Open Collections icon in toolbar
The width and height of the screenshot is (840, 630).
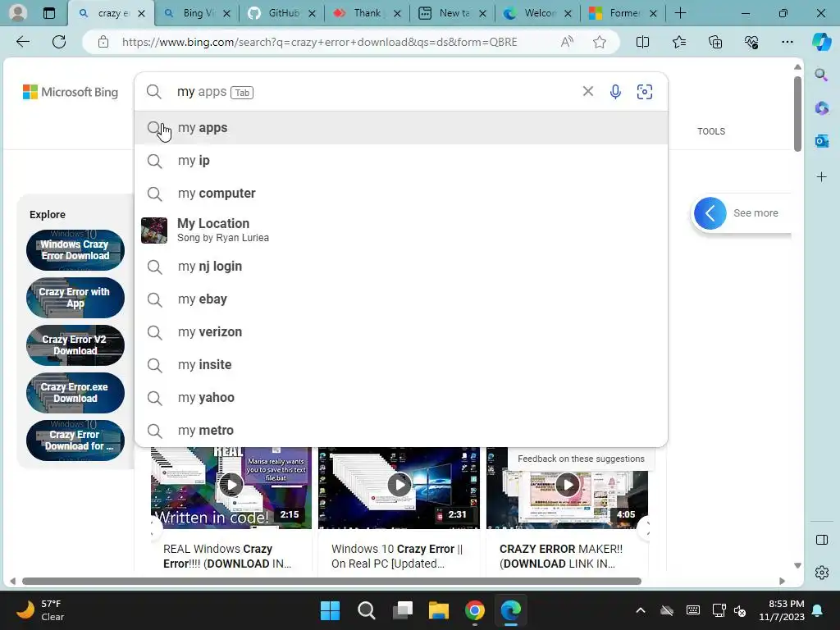(715, 42)
